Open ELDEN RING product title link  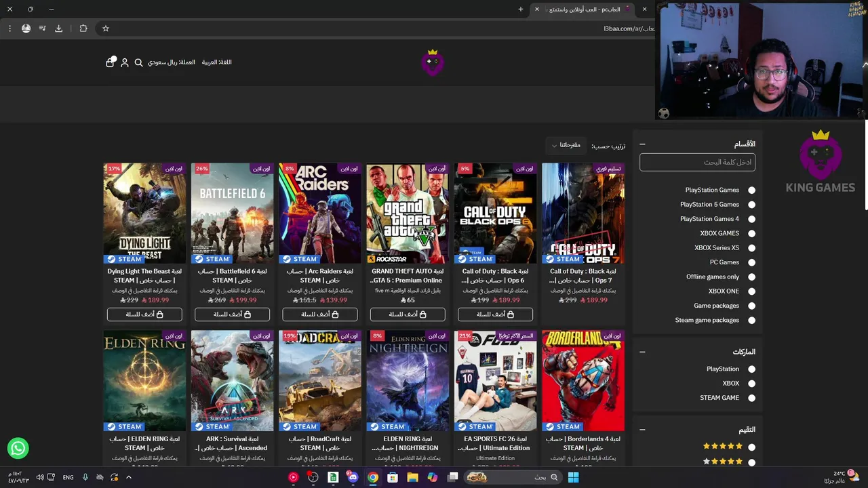(x=144, y=443)
